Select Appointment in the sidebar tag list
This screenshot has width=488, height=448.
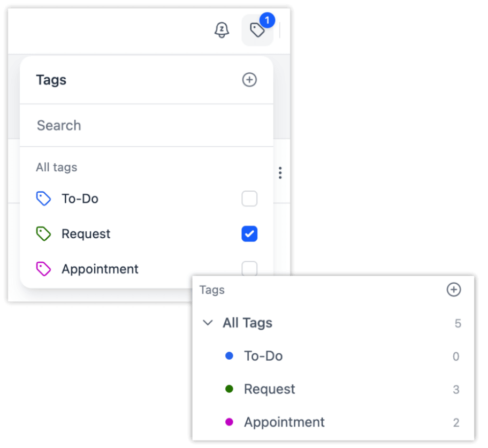284,422
